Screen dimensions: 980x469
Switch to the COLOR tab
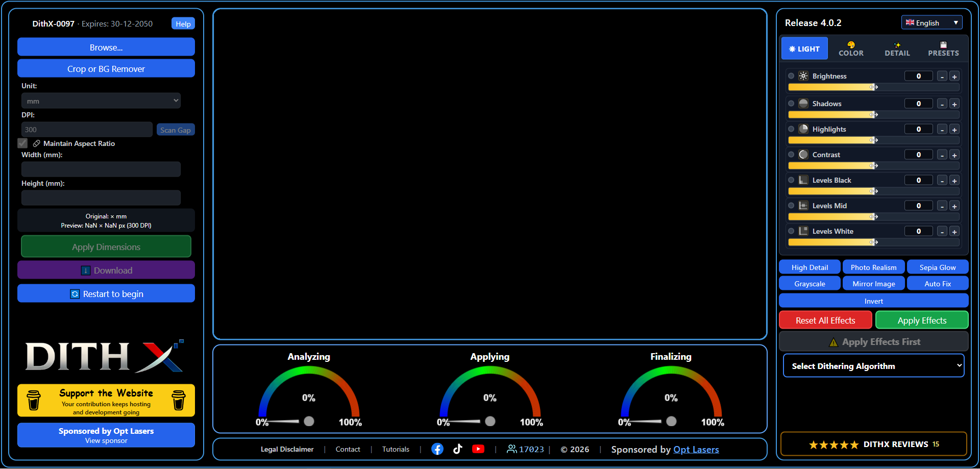pyautogui.click(x=851, y=48)
